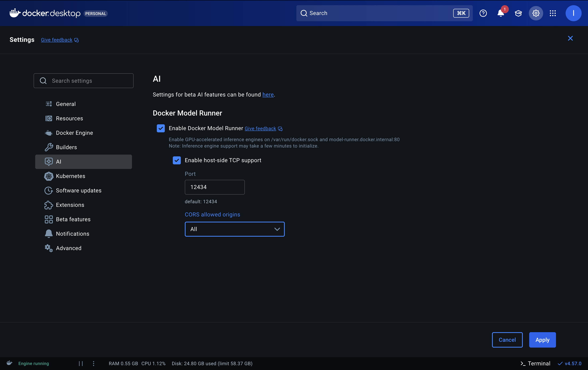Open the CORS allowed origins dropdown
The image size is (588, 370).
pos(234,229)
